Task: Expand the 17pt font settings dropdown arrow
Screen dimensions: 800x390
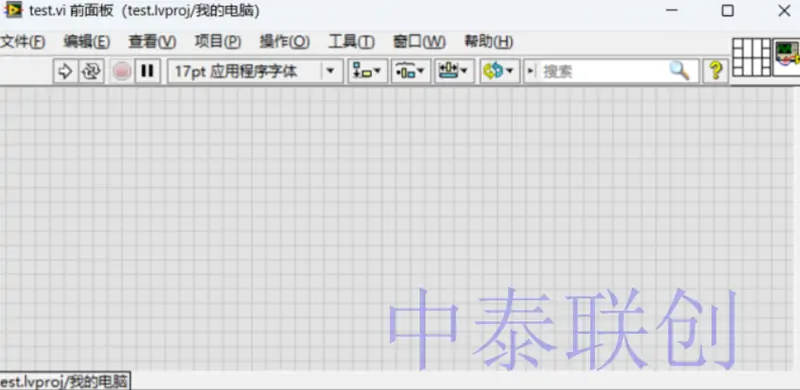Action: pyautogui.click(x=331, y=71)
